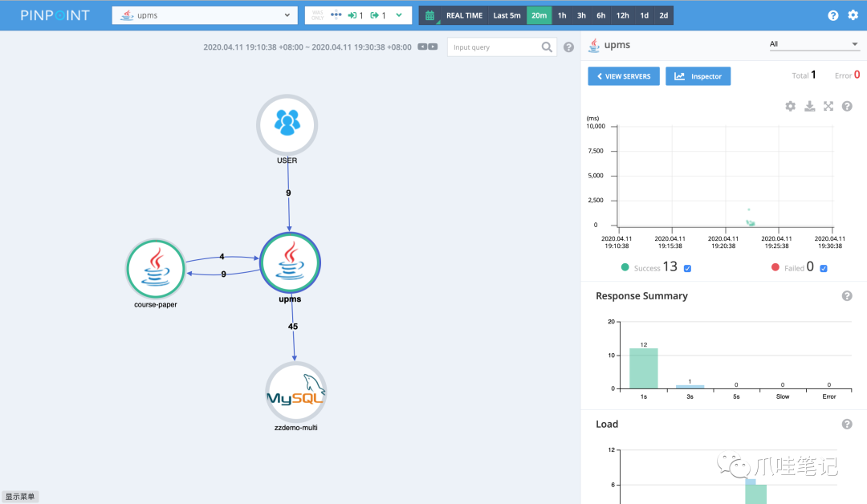Select the USER node

coord(287,125)
